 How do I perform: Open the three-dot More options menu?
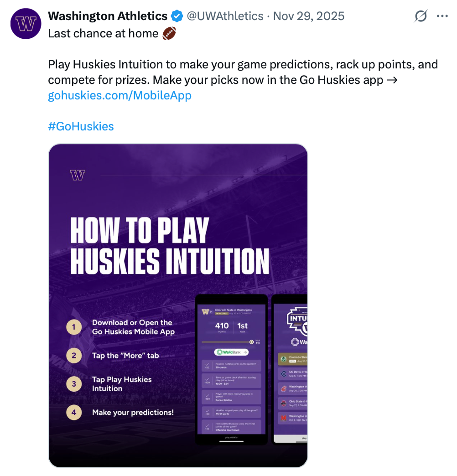[x=442, y=16]
